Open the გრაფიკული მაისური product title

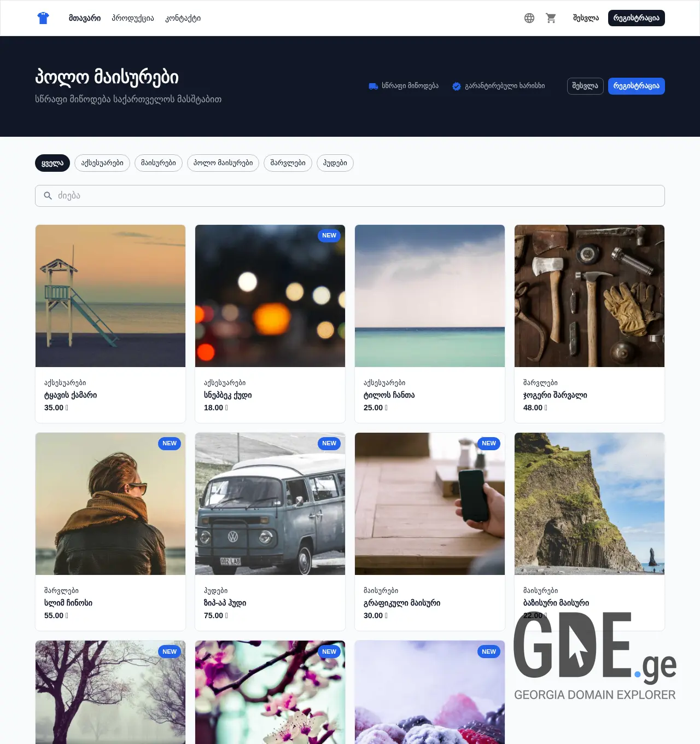coord(402,603)
